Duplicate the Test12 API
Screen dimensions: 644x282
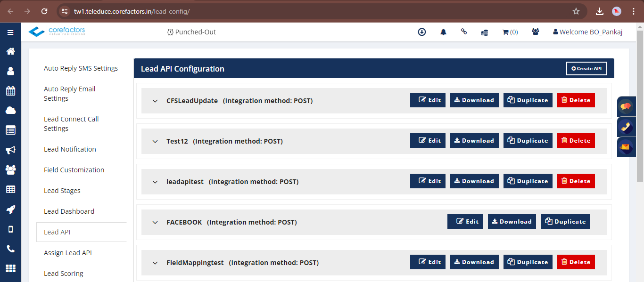[528, 140]
